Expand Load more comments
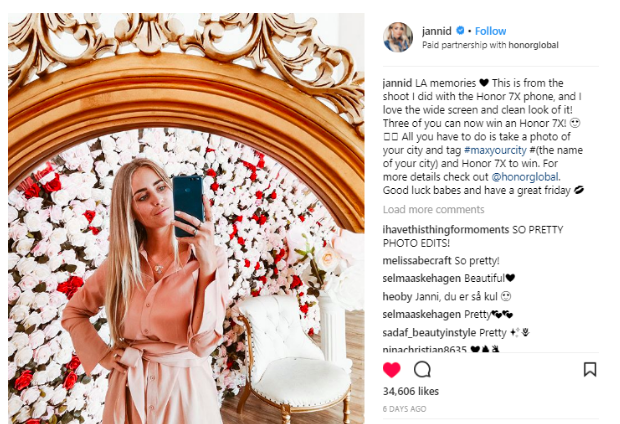This screenshot has width=620, height=424. coord(433,209)
